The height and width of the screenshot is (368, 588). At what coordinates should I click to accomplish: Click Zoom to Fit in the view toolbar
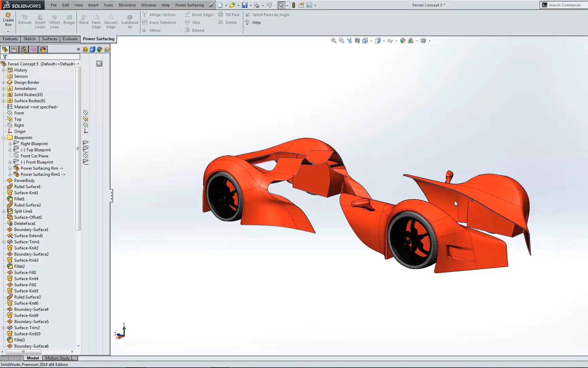[333, 40]
